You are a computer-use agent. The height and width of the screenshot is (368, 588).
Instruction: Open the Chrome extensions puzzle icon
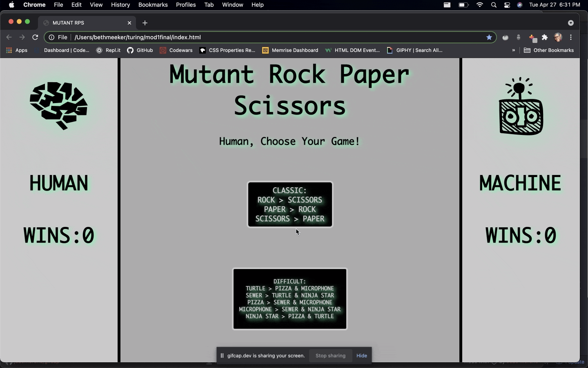pyautogui.click(x=545, y=37)
